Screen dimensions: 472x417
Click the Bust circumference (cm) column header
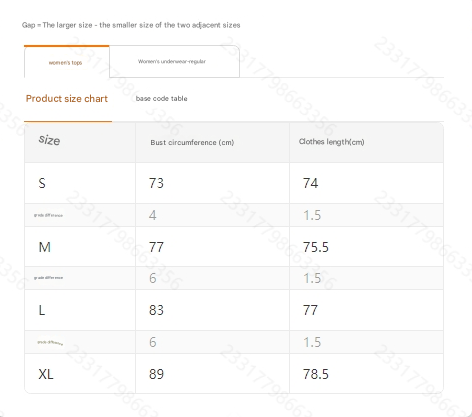(192, 143)
